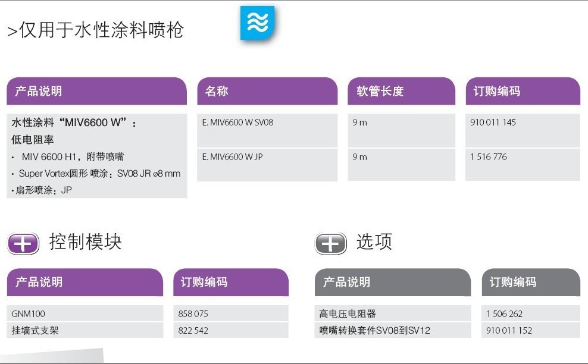Click the 仅用于水性涂料喷枪 page heading

pyautogui.click(x=95, y=30)
